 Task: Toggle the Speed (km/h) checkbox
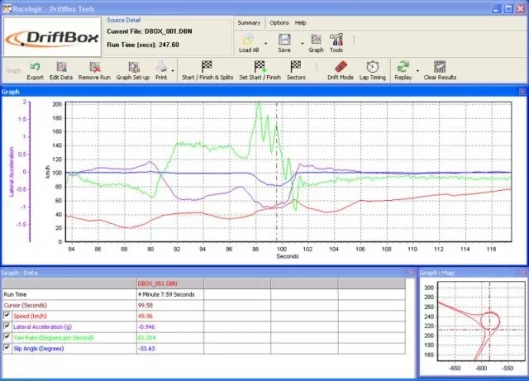7,315
